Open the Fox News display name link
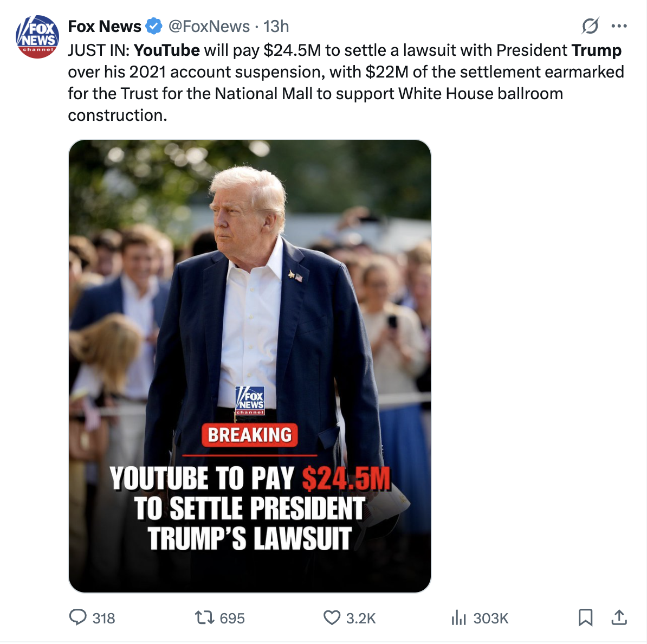Viewport: 647px width, 644px height. tap(105, 27)
